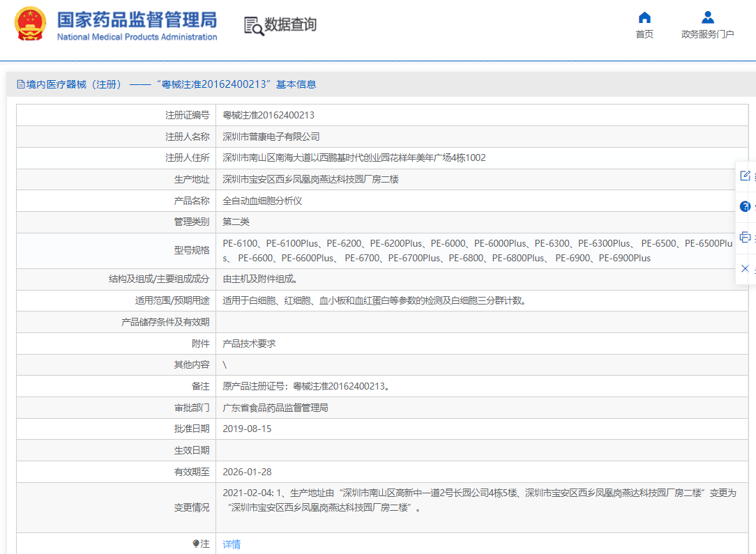Viewport: 756px width, 554px height.
Task: Click the 生效日期 row label
Action: 191,450
